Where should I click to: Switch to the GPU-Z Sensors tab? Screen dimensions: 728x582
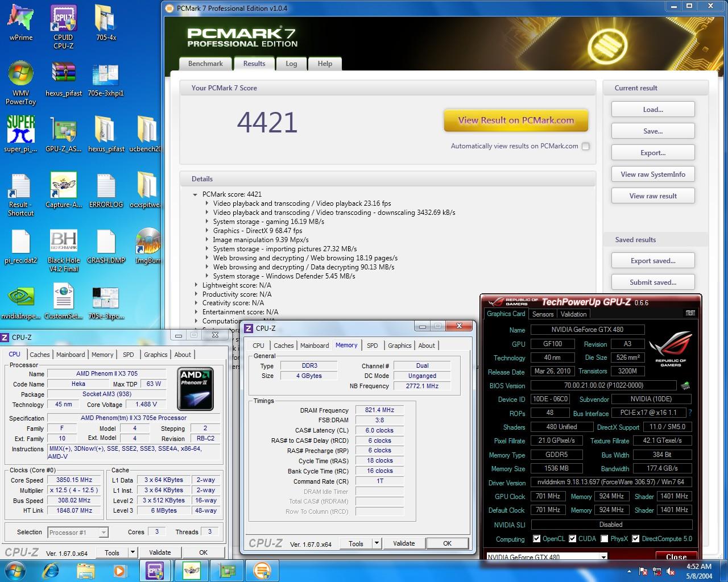[x=543, y=314]
